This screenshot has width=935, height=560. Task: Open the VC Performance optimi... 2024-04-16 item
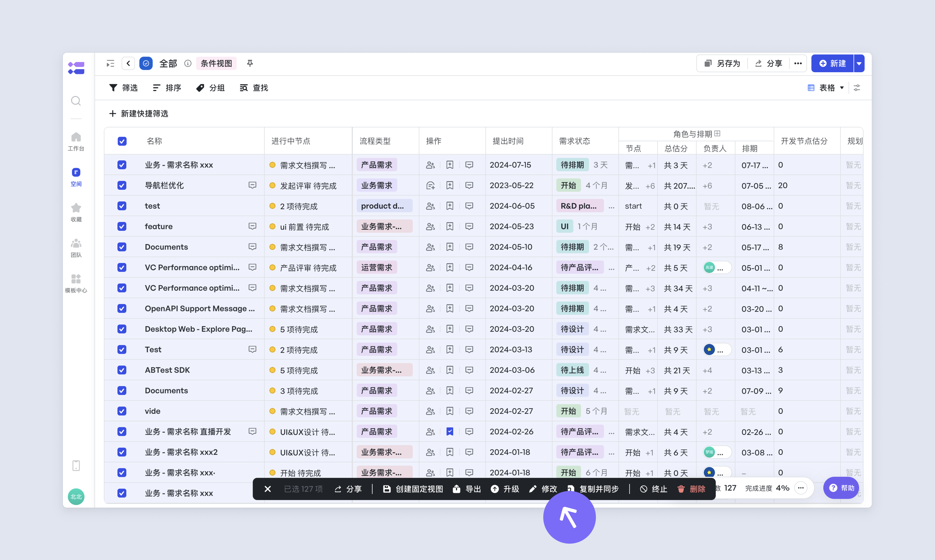[192, 267]
